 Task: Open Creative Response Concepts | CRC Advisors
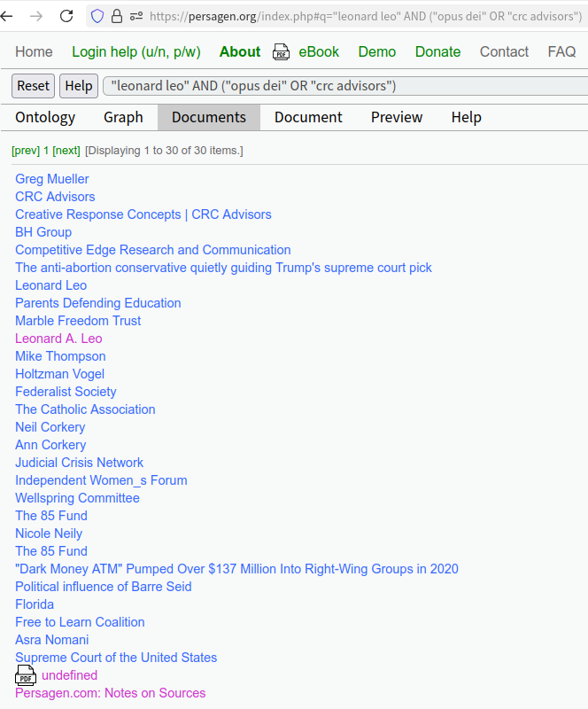click(143, 214)
